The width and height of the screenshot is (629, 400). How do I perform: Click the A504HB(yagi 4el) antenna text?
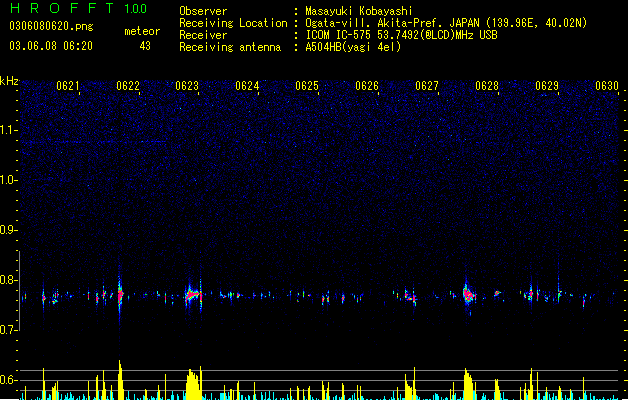(353, 47)
